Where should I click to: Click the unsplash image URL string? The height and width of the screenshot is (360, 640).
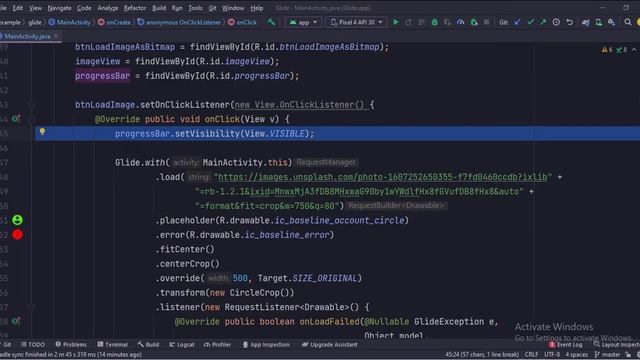383,177
